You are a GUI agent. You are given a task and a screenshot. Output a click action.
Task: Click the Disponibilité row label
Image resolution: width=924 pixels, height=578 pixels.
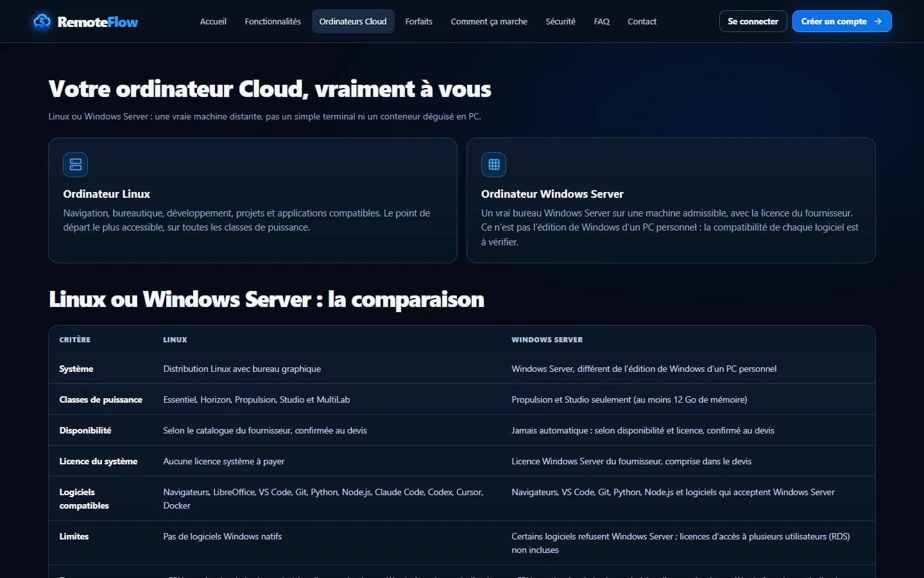click(85, 430)
